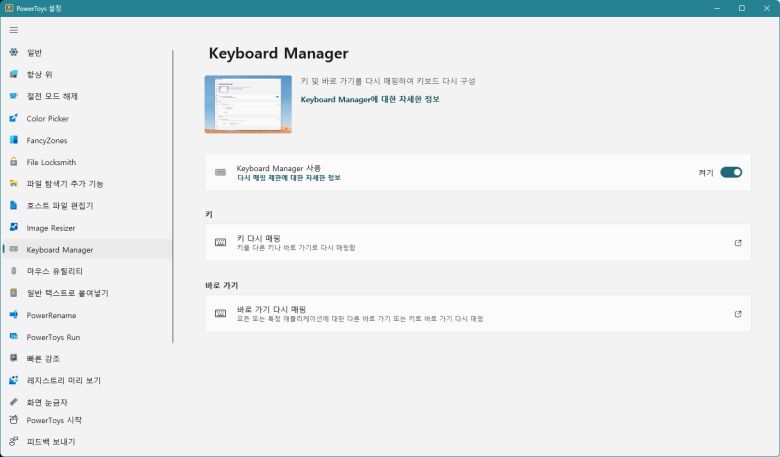Click the 화면 눈금자 ruler icon
This screenshot has height=457, width=780.
[13, 402]
